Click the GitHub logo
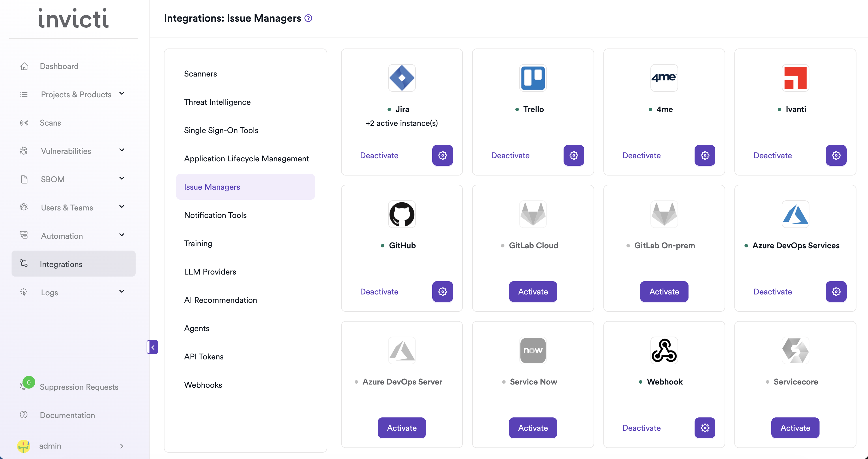The image size is (868, 459). tap(401, 214)
